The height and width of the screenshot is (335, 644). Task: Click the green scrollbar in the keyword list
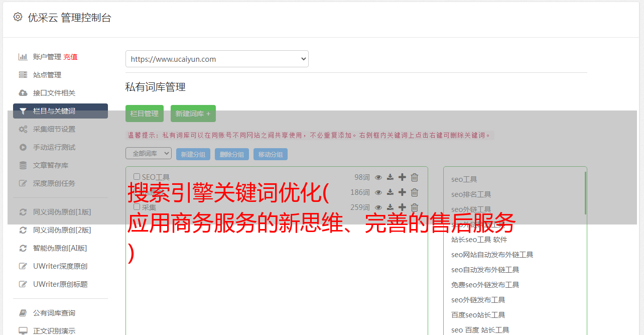click(x=585, y=193)
